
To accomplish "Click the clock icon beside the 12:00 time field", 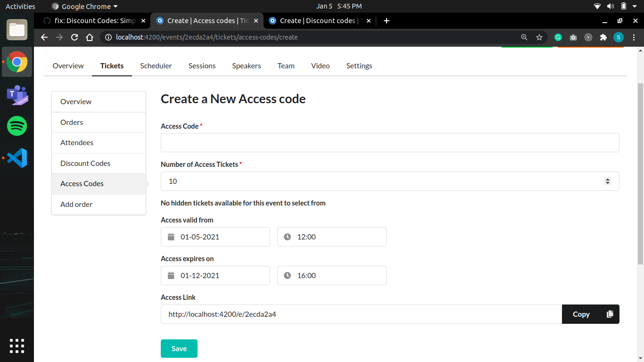I will 287,237.
